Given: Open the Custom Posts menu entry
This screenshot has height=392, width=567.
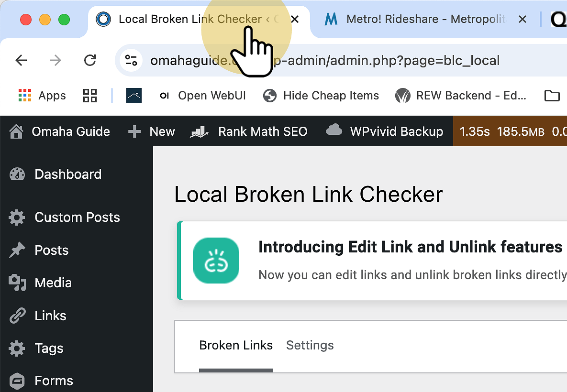Looking at the screenshot, I should coord(77,218).
